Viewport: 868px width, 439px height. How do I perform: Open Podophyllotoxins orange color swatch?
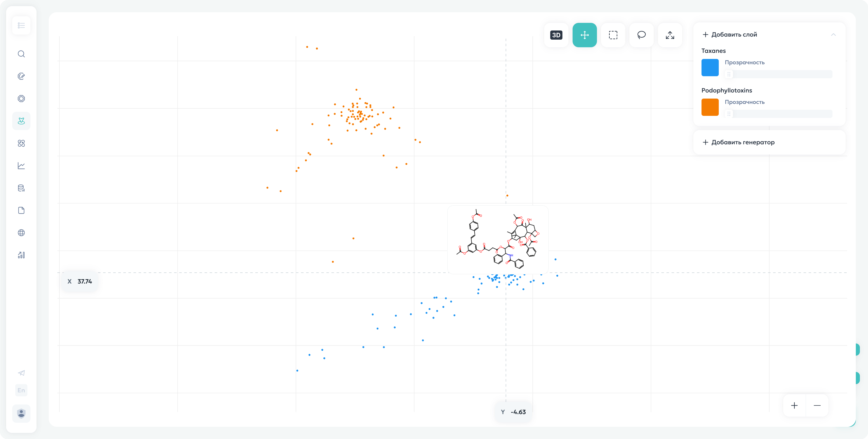[710, 107]
